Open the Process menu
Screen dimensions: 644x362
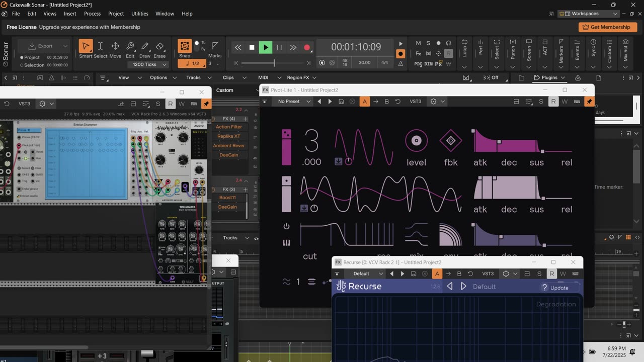click(92, 14)
